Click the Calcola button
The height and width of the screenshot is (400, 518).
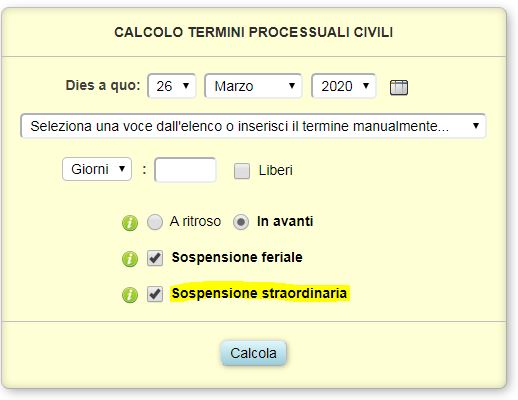point(253,353)
